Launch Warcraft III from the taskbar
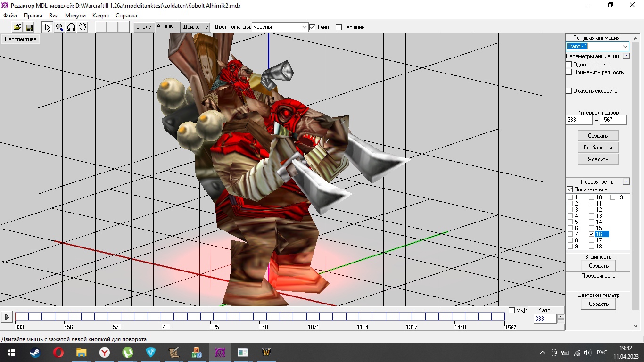Screen dimensions: 644x362 point(266,352)
